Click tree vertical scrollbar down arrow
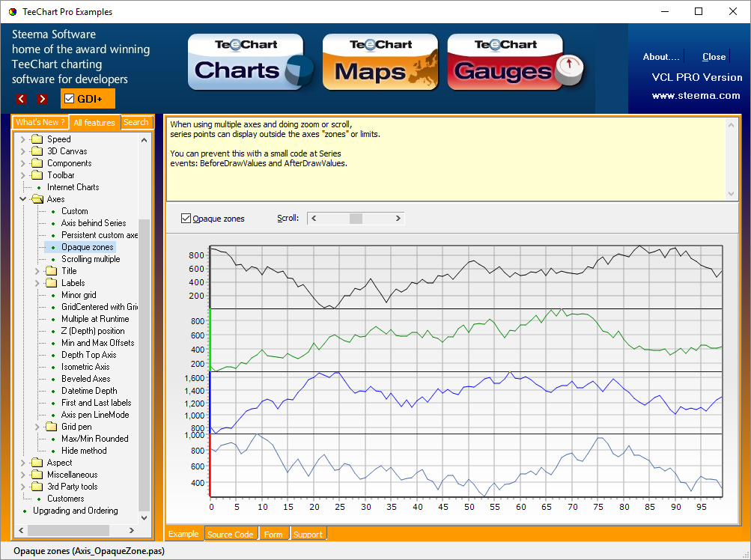Image resolution: width=751 pixels, height=560 pixels. [145, 518]
